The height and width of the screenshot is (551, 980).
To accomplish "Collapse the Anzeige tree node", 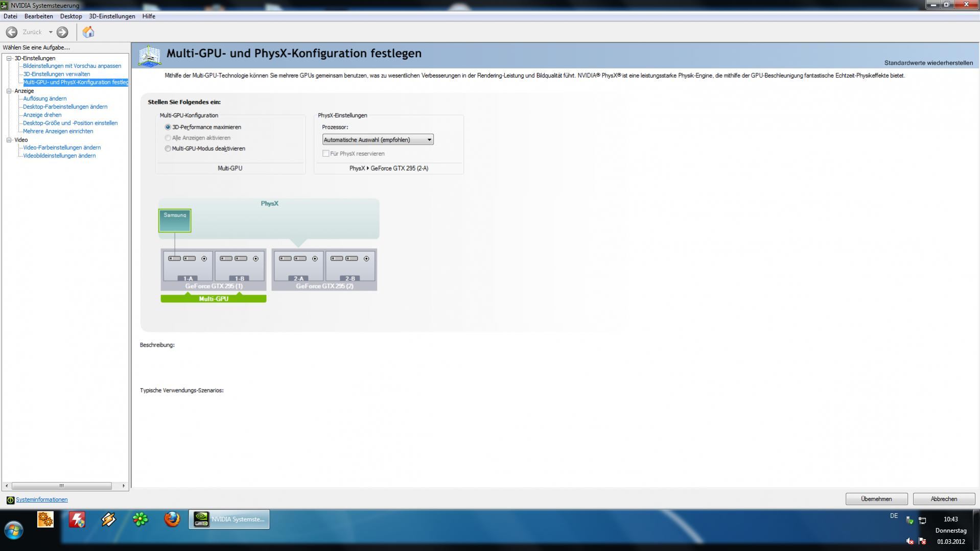I will click(9, 91).
